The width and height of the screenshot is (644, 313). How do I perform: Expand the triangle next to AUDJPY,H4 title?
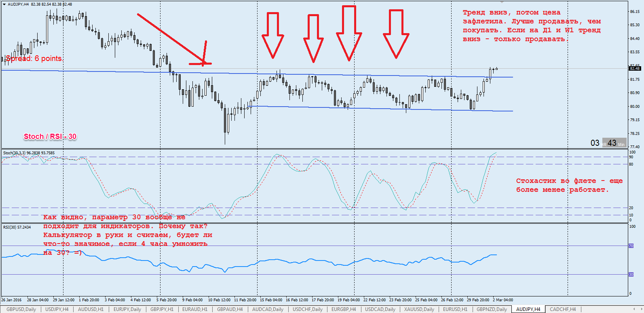pos(4,4)
